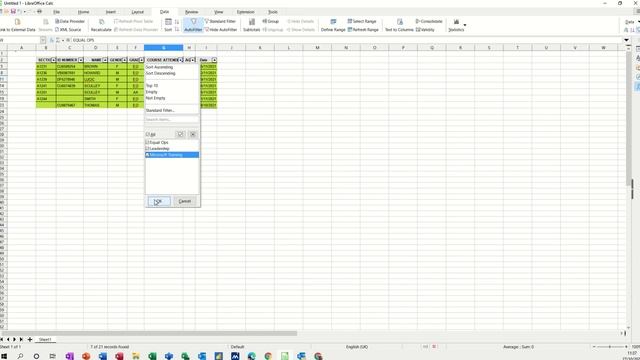The image size is (640, 360).
Task: Switch to the Review tab
Action: click(x=191, y=12)
